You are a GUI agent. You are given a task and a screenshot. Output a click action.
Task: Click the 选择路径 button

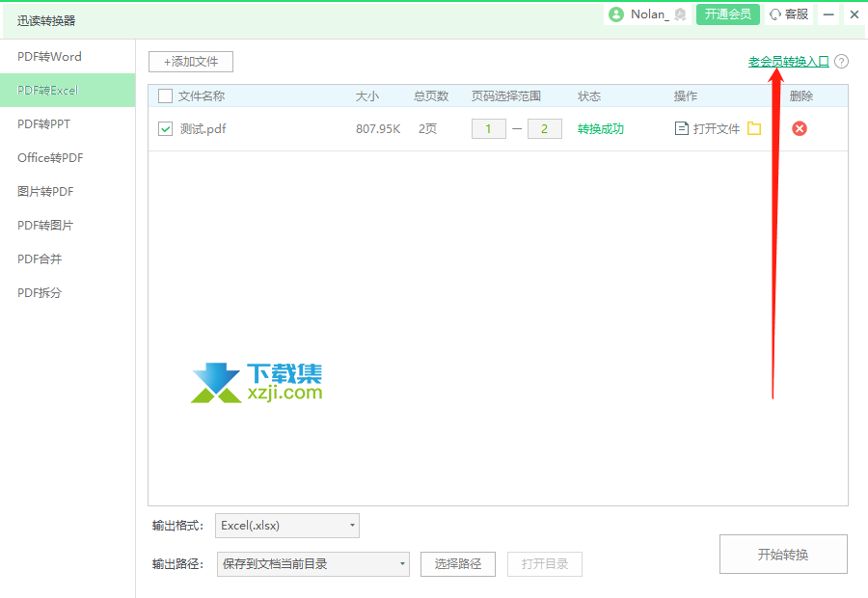[458, 564]
